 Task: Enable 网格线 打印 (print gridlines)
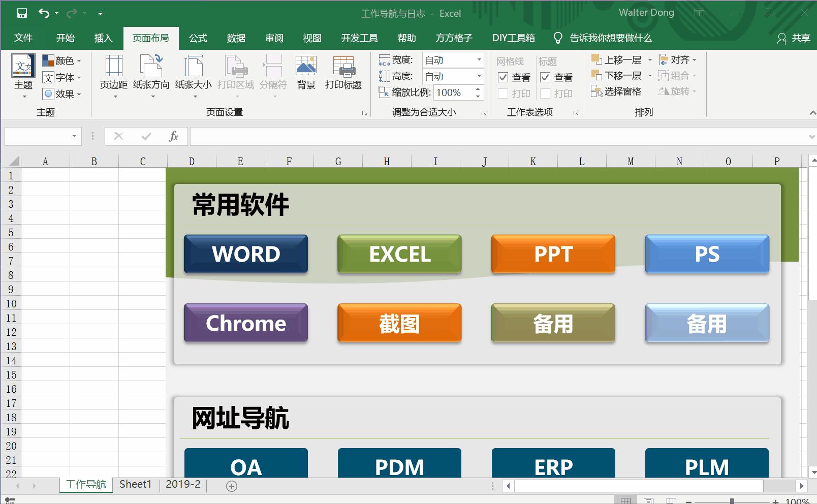[504, 93]
